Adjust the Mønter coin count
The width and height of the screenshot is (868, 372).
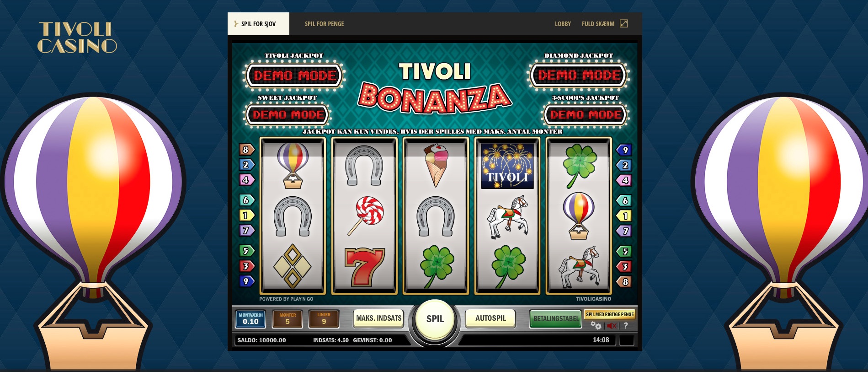(x=288, y=319)
